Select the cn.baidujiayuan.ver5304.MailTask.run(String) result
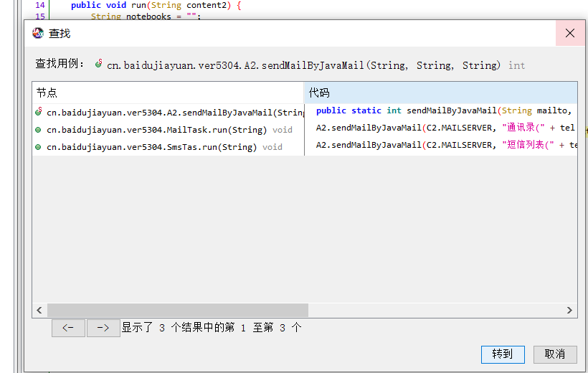This screenshot has height=373, width=588. [169, 130]
